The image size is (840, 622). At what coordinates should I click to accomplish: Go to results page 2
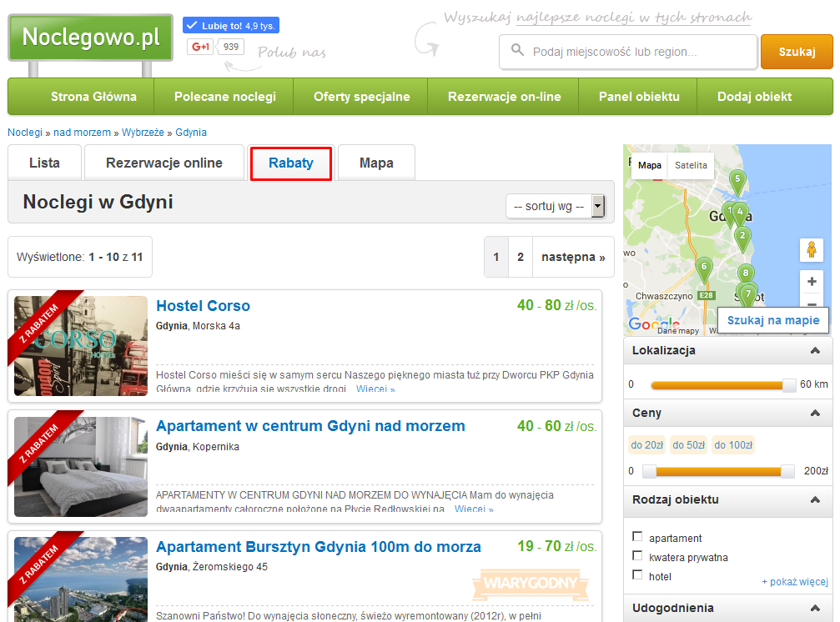click(x=521, y=257)
